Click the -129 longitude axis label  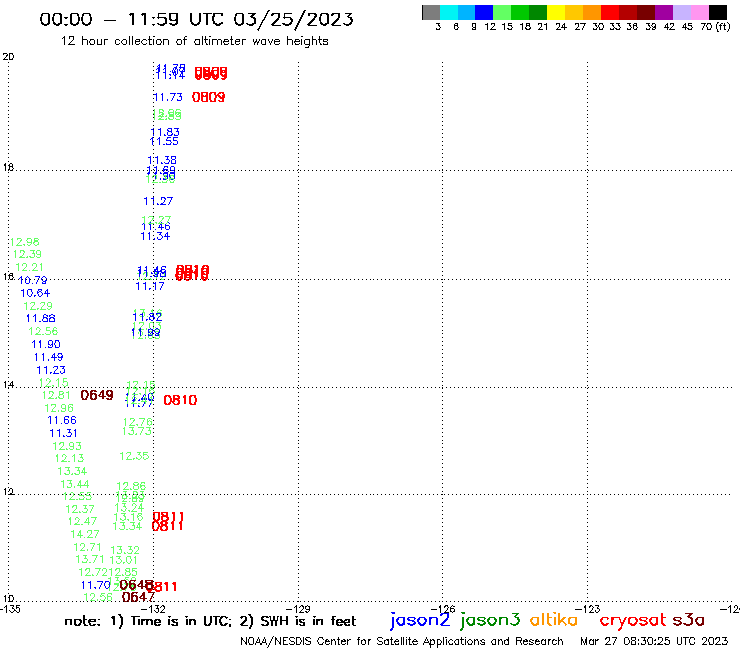(298, 609)
